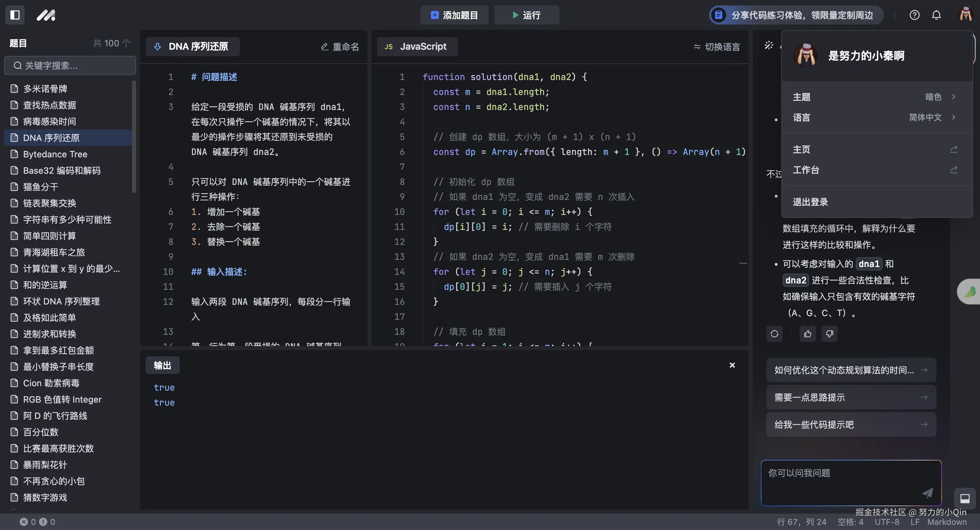This screenshot has width=980, height=530.
Task: Open the Bytedance Tree problem
Action: [x=55, y=154]
